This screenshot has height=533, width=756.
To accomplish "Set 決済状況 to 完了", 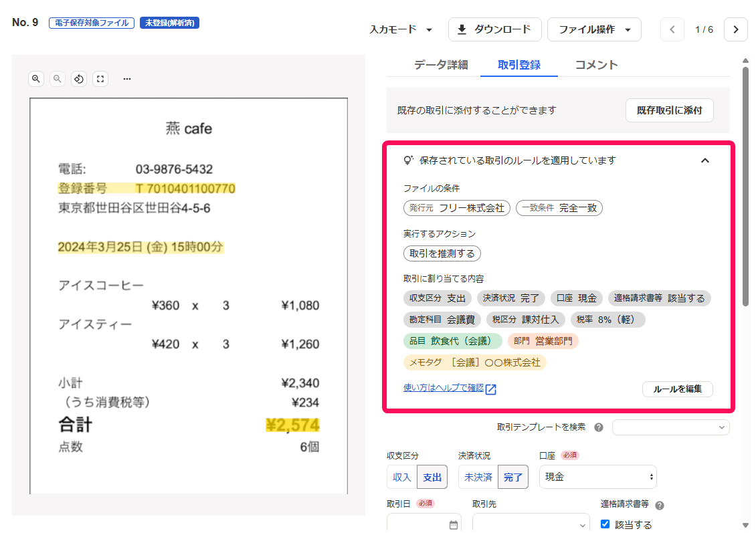I will click(513, 477).
